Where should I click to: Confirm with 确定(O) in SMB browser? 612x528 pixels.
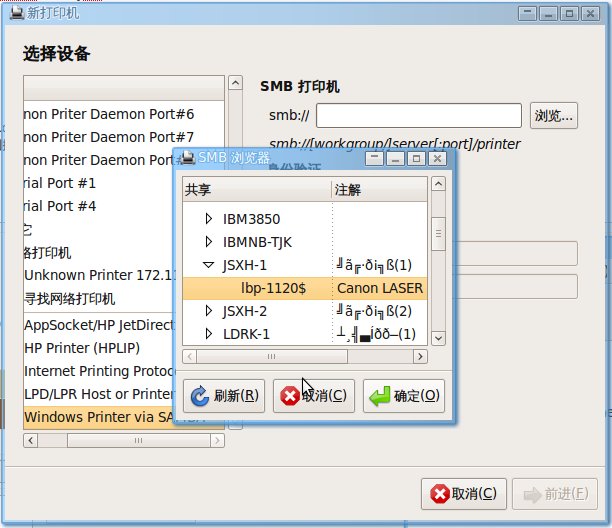[x=404, y=396]
